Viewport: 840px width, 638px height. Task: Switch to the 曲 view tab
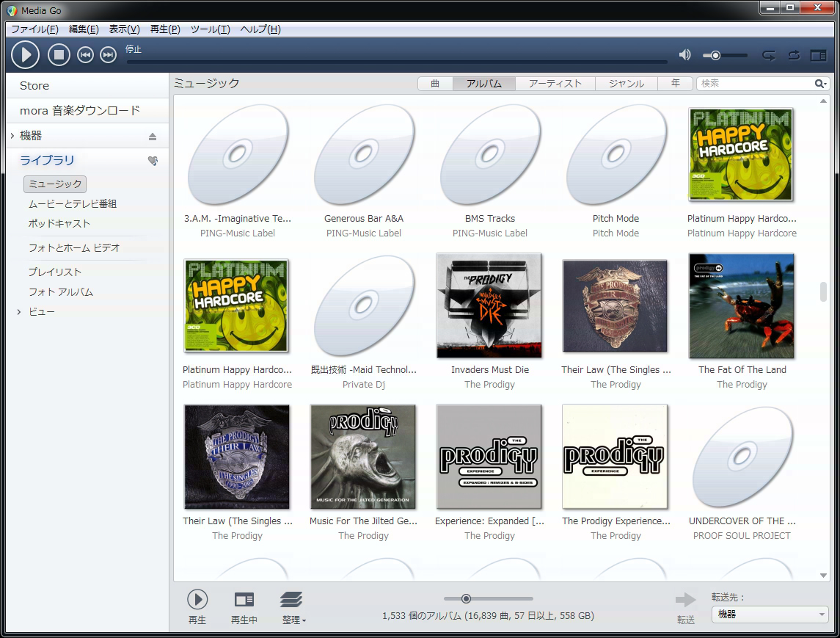(435, 84)
